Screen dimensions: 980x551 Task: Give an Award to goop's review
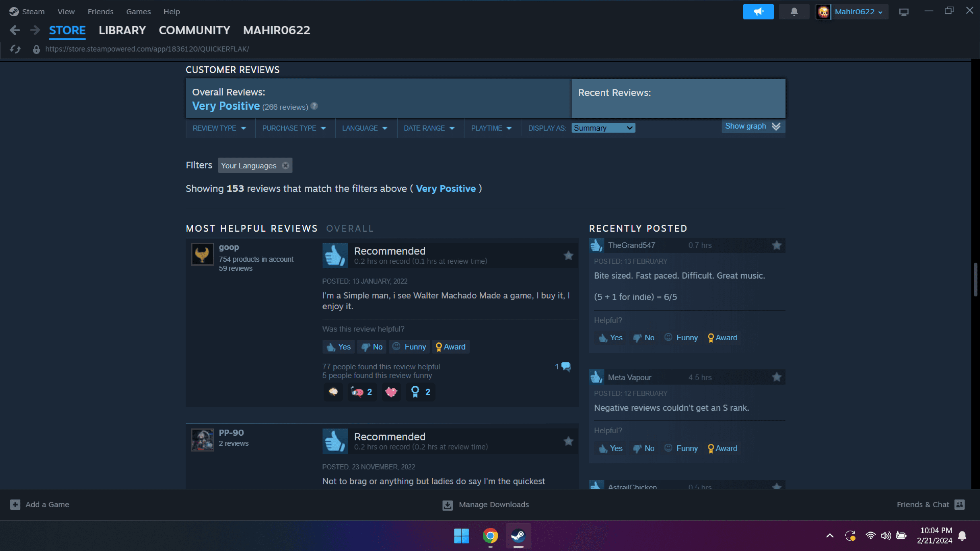pos(450,347)
